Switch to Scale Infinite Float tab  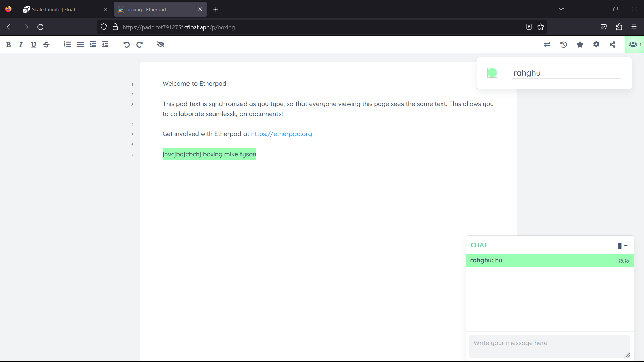tap(65, 9)
